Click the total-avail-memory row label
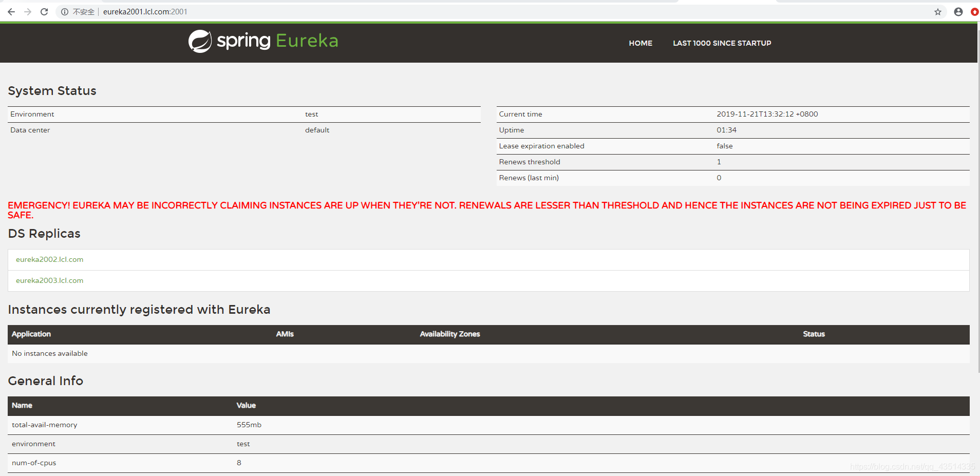 click(44, 425)
